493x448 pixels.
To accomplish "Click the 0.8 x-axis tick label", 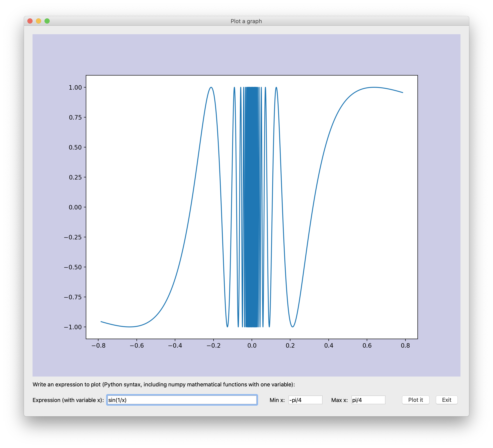I will [405, 346].
